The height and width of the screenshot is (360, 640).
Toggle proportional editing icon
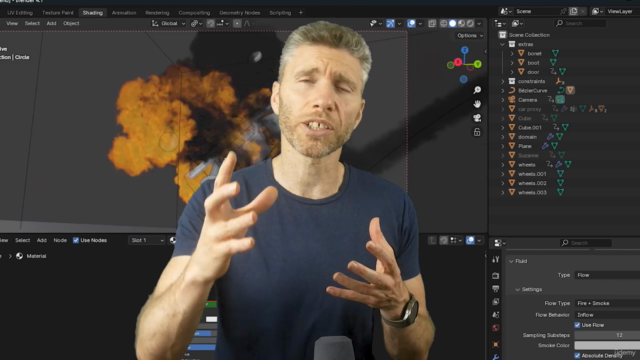(237, 23)
